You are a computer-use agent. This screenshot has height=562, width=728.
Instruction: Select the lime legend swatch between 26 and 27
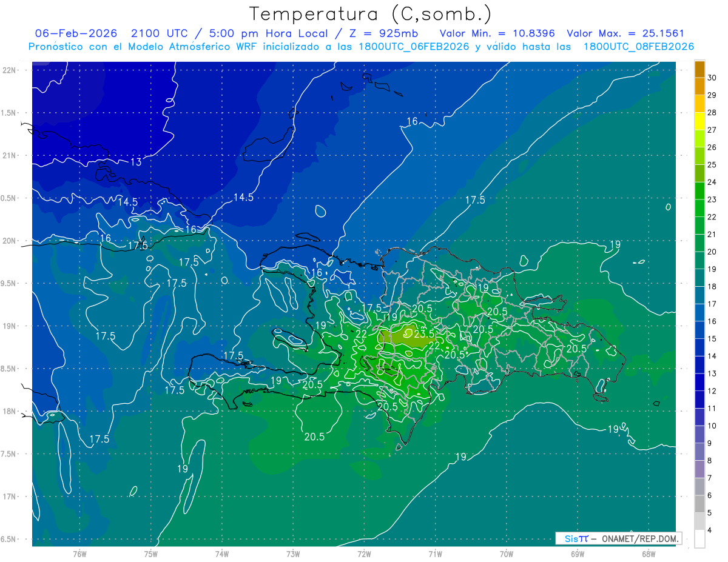[699, 139]
